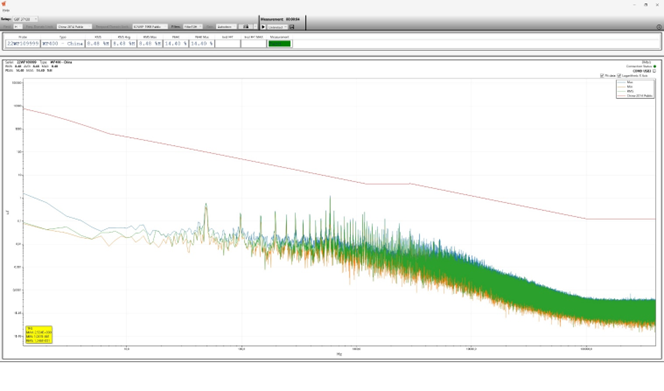Image resolution: width=664 pixels, height=391 pixels.
Task: Open the dropdown next to play button
Action: (277, 27)
